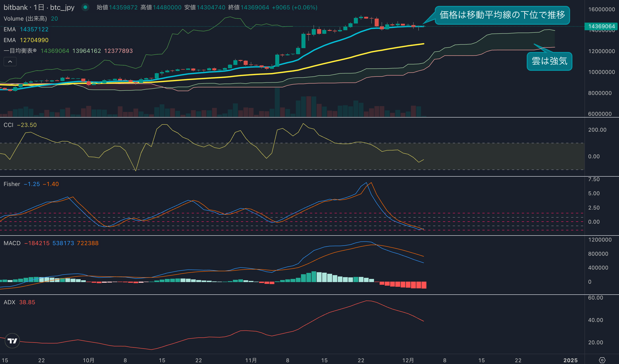Image resolution: width=619 pixels, height=364 pixels.
Task: Click the yellow EMA 12704990 legend
Action: 26,40
